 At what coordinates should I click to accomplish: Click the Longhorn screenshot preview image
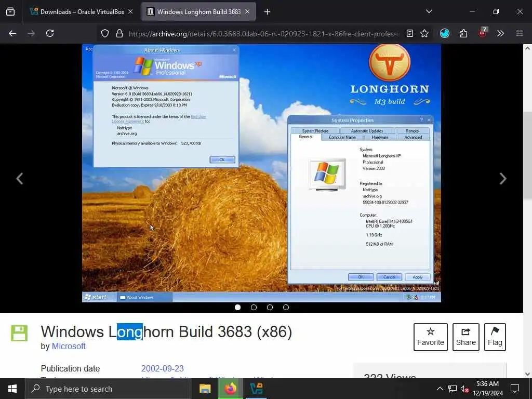(x=261, y=173)
